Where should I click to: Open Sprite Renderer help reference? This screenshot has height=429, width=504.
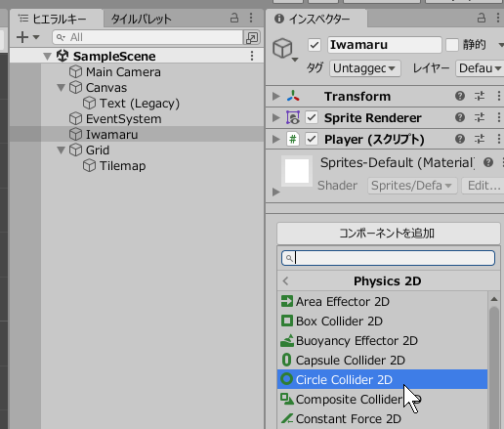tap(460, 117)
